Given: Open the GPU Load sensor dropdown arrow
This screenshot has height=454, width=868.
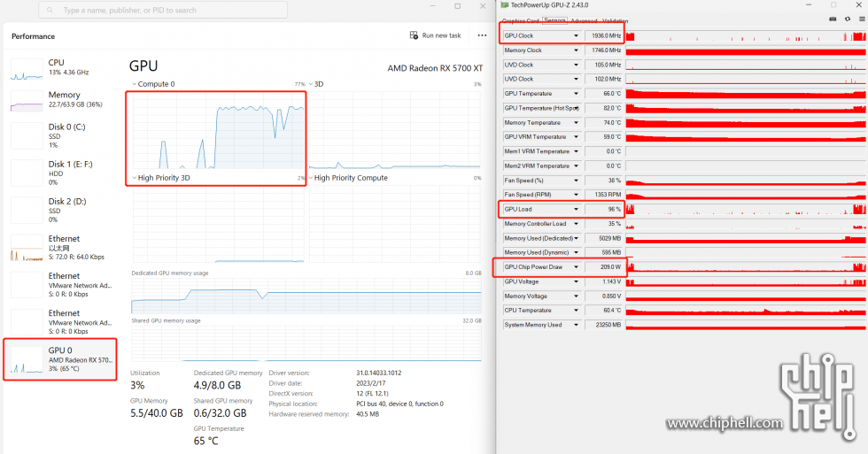Looking at the screenshot, I should (576, 210).
